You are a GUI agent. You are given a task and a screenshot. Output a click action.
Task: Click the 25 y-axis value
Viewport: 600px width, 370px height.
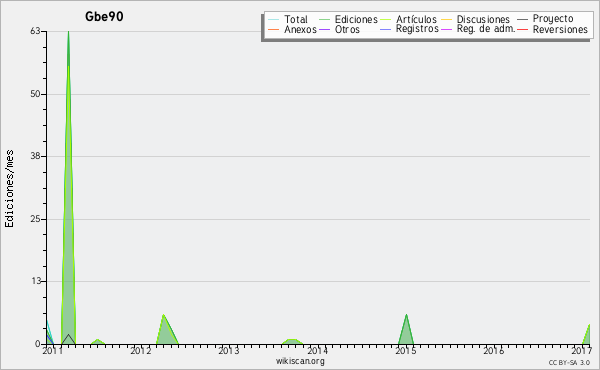[x=35, y=219]
